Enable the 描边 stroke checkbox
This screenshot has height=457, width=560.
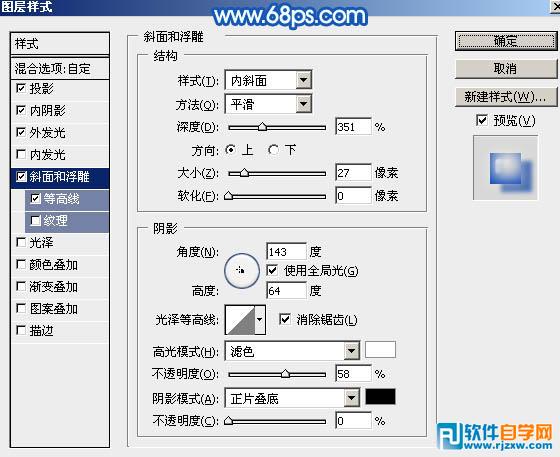pyautogui.click(x=21, y=330)
